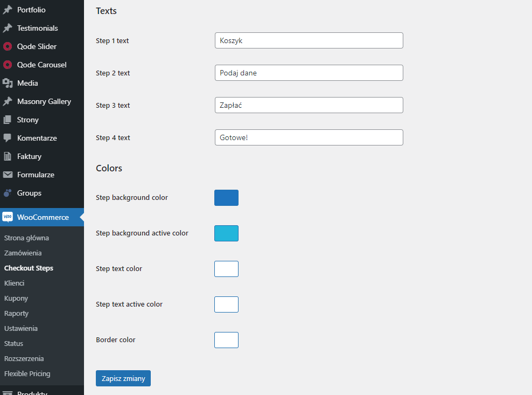Pick the Step text color swatch
Image resolution: width=532 pixels, height=395 pixels.
pos(226,269)
